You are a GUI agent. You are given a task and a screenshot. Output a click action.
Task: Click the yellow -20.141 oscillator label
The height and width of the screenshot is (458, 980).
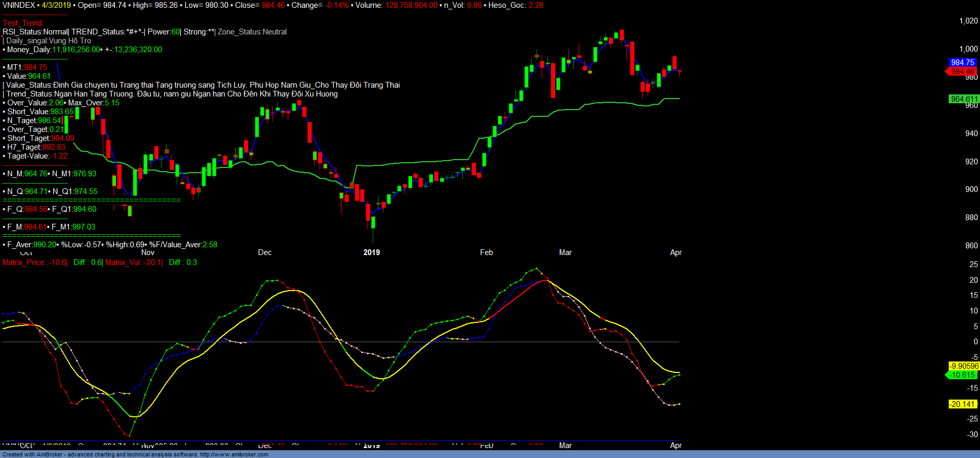click(x=962, y=404)
